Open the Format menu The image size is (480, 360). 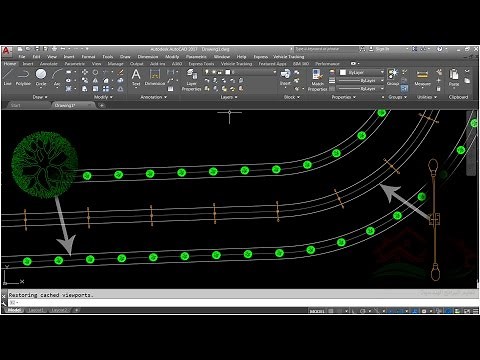tap(88, 57)
